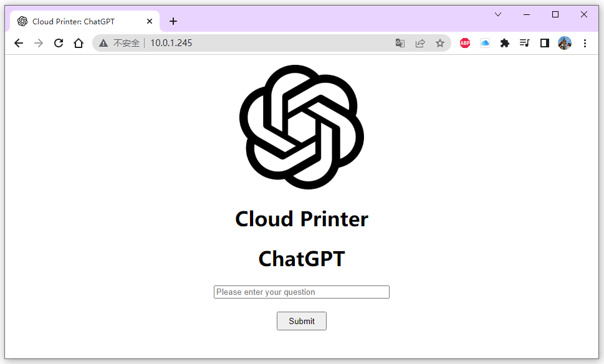The image size is (604, 364).
Task: Click the not-secure warning triangle icon
Action: (x=103, y=43)
